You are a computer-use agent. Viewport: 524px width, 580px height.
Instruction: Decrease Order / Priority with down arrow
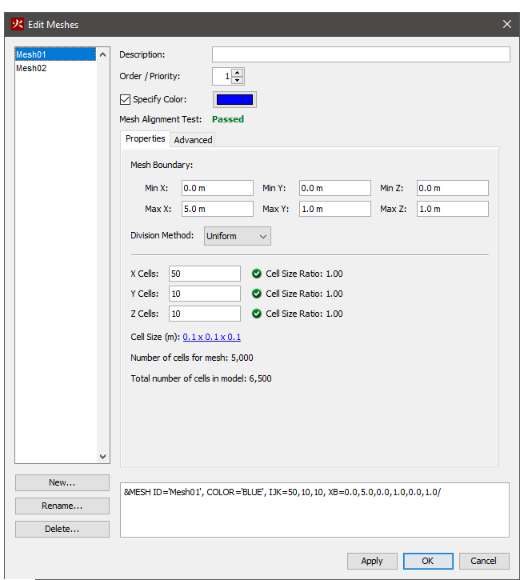click(237, 80)
